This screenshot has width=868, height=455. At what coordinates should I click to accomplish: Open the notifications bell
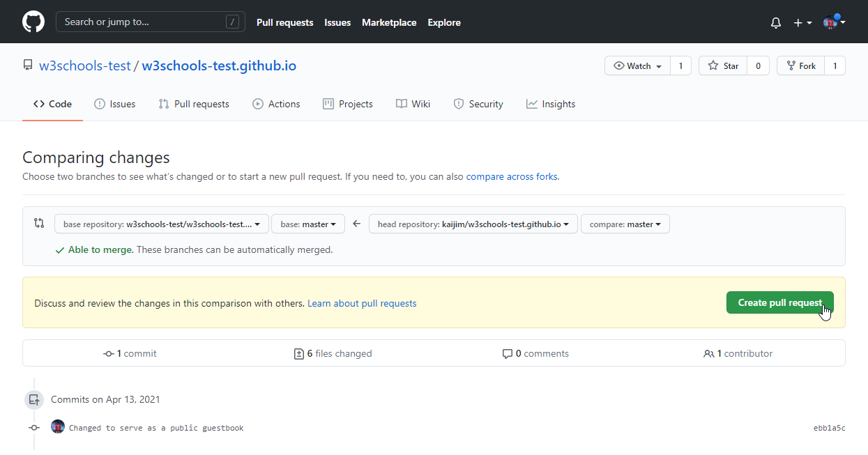pos(776,22)
